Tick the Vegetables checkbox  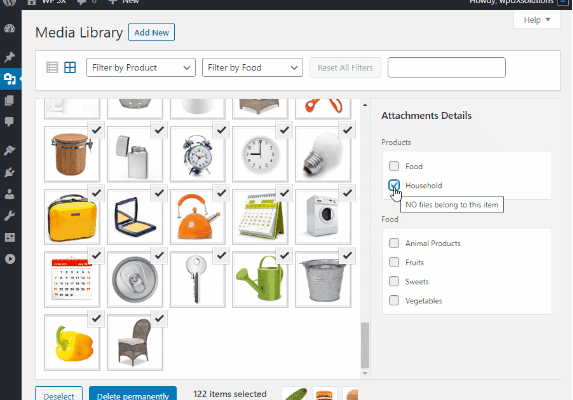tap(394, 301)
